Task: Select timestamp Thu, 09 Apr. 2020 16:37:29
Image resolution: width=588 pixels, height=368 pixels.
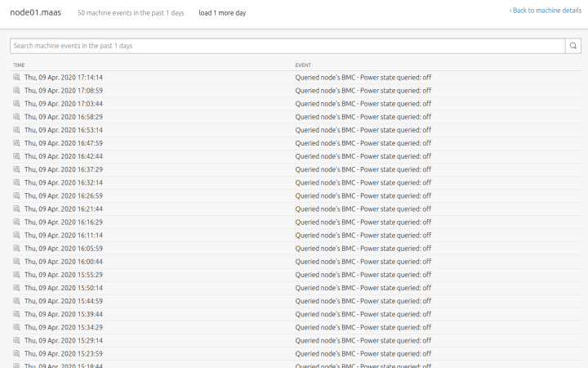Action: 64,169
